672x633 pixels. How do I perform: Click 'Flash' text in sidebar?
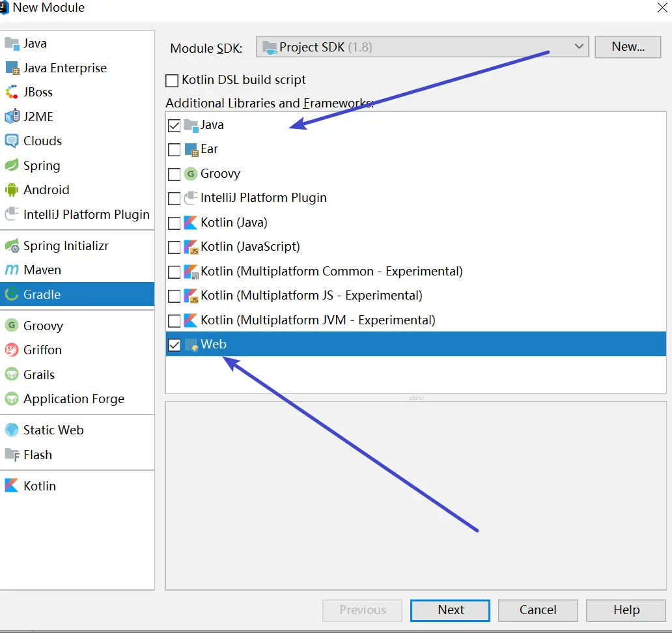click(x=38, y=455)
